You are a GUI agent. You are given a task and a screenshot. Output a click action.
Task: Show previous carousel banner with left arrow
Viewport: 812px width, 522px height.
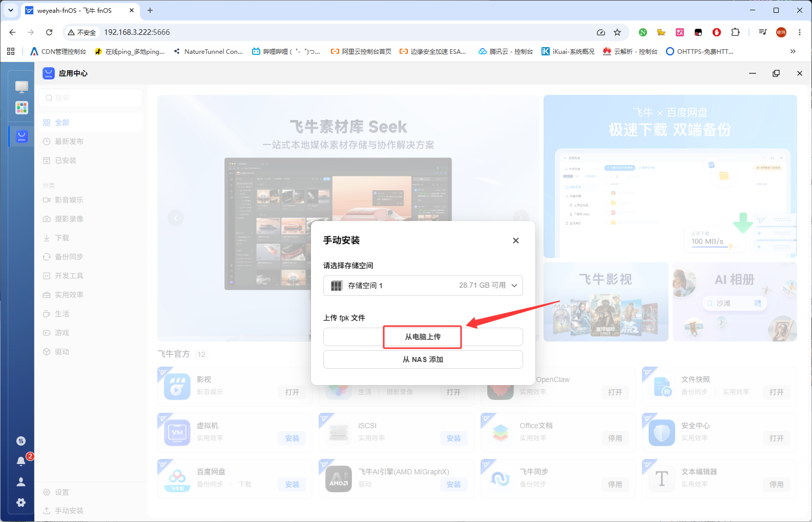pyautogui.click(x=176, y=218)
